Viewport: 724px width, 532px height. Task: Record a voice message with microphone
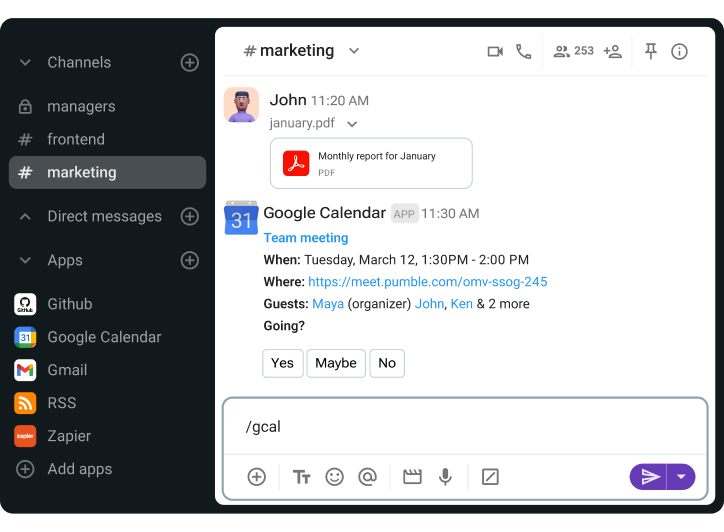point(445,477)
